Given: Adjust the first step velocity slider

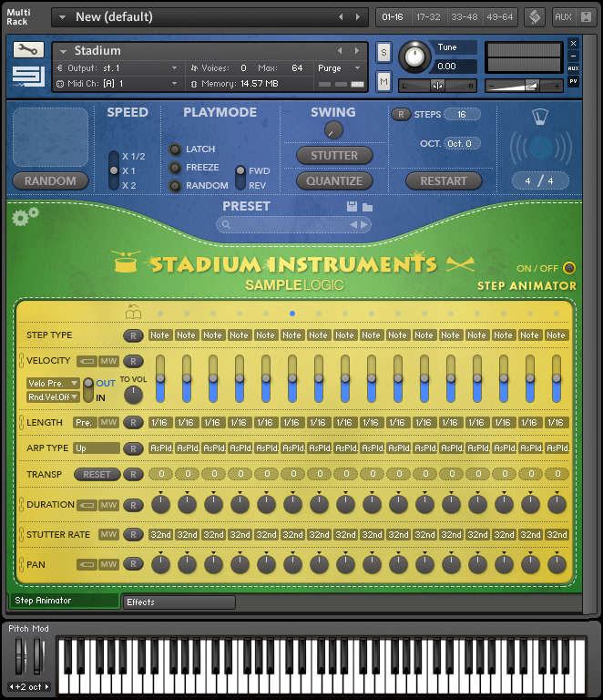Looking at the screenshot, I should click(160, 378).
